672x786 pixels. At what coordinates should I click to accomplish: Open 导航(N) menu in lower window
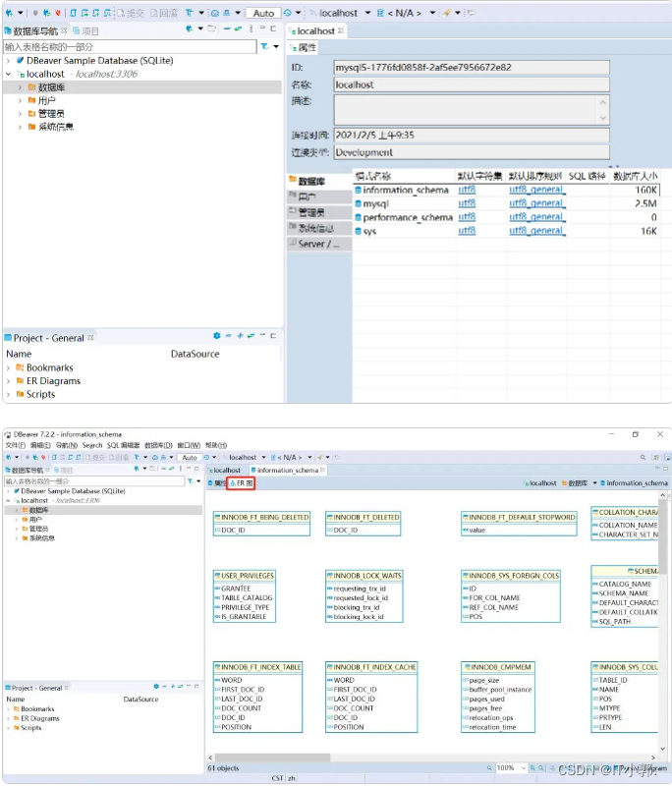pyautogui.click(x=66, y=445)
